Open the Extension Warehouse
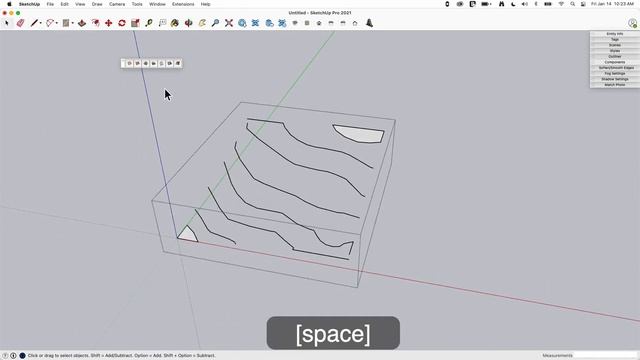 click(x=256, y=23)
